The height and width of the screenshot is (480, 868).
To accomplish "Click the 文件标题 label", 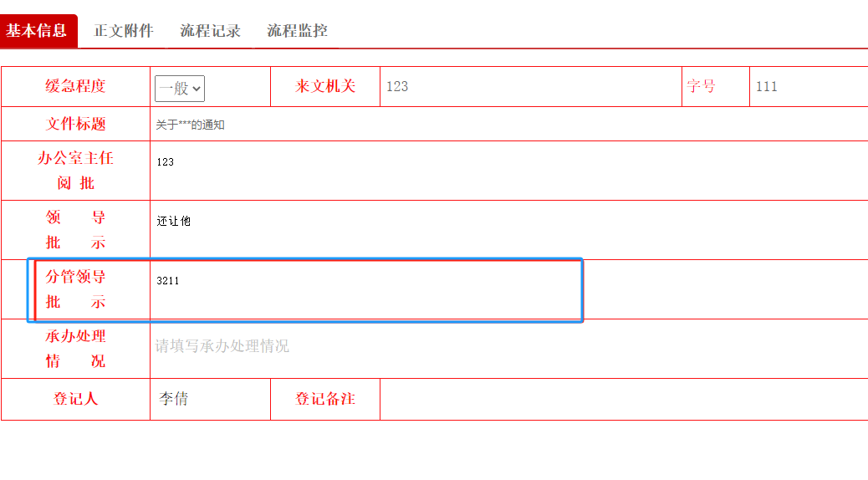I will click(75, 125).
